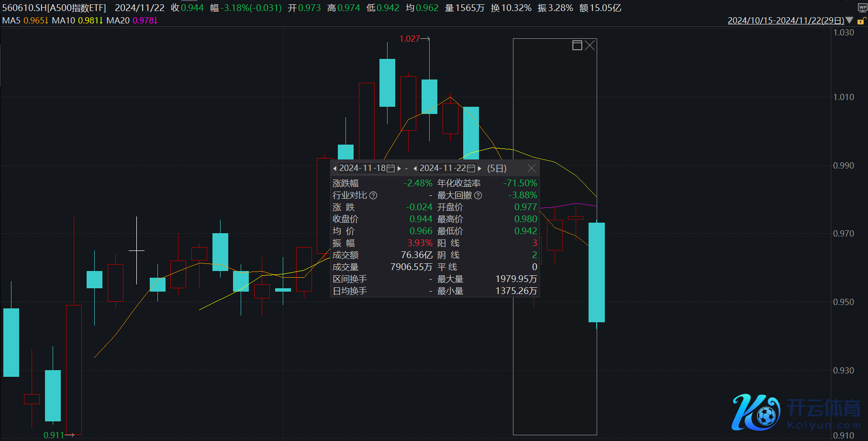The width and height of the screenshot is (868, 441).
Task: Click window icon on selection box
Action: pyautogui.click(x=577, y=45)
